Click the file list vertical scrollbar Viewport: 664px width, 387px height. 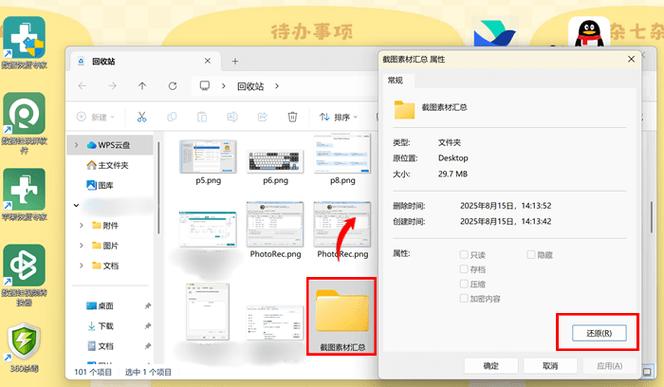[x=651, y=217]
